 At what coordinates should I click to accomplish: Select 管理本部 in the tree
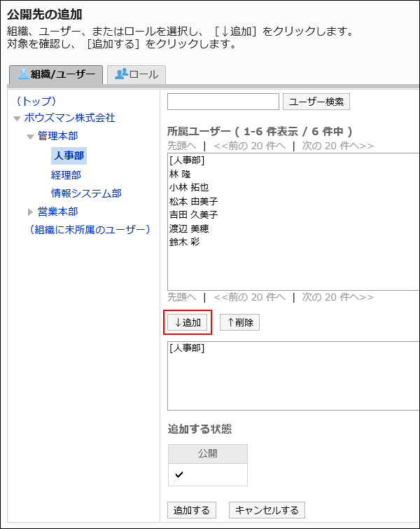click(57, 136)
